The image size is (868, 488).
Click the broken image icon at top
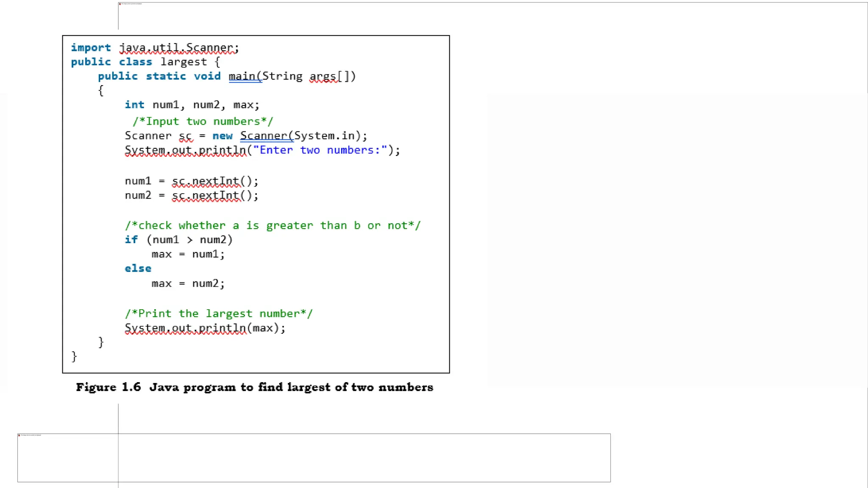120,4
